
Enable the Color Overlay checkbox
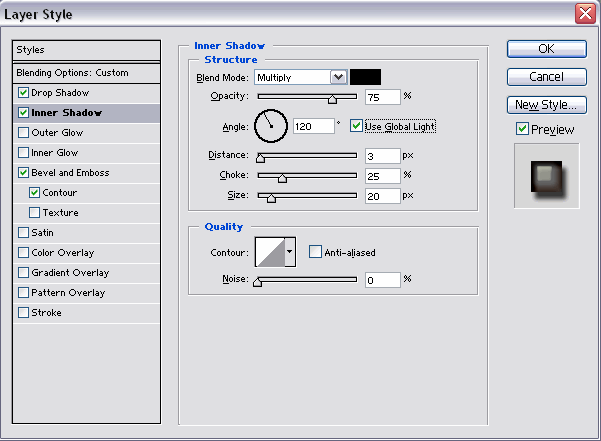tap(23, 252)
